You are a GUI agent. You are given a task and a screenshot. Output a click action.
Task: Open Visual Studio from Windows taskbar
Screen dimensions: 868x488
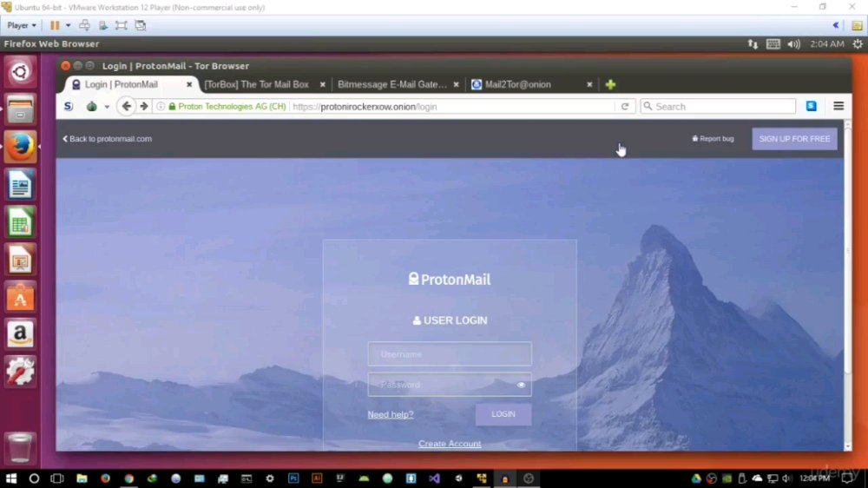(x=435, y=478)
